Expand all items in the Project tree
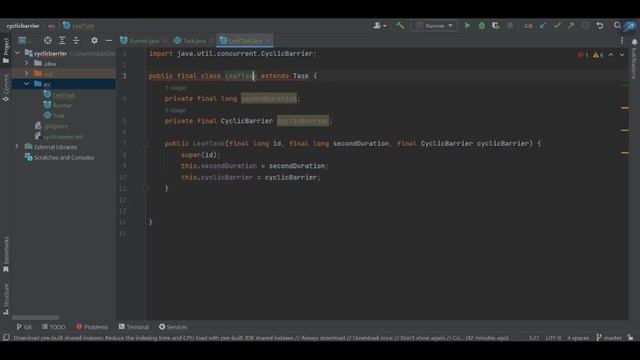Image resolution: width=640 pixels, height=360 pixels. 62,40
